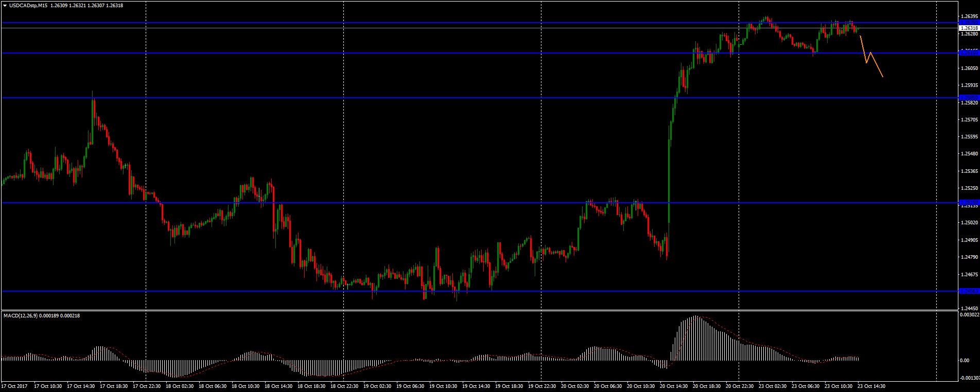Select the blue 1.25150 line price tag
This screenshot has width=980, height=392.
click(969, 202)
